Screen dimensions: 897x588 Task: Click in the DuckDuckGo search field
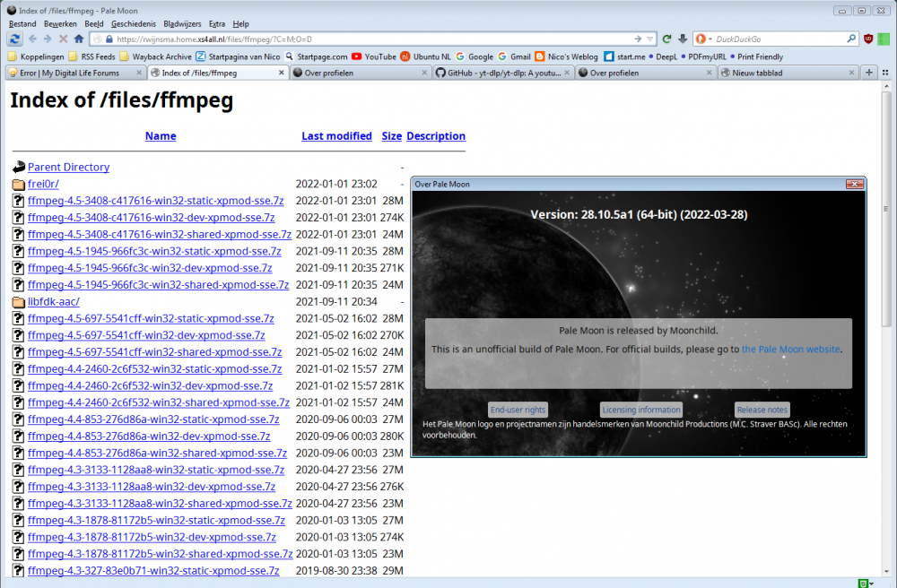(x=776, y=39)
